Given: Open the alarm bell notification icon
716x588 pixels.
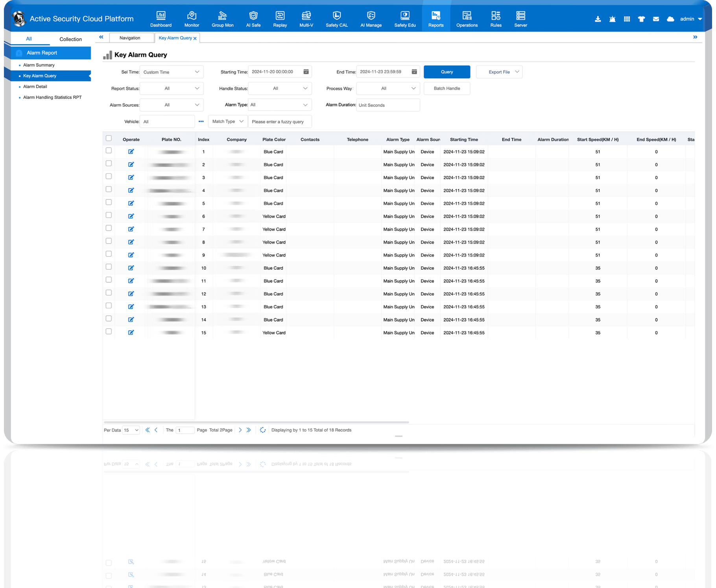Looking at the screenshot, I should click(612, 19).
